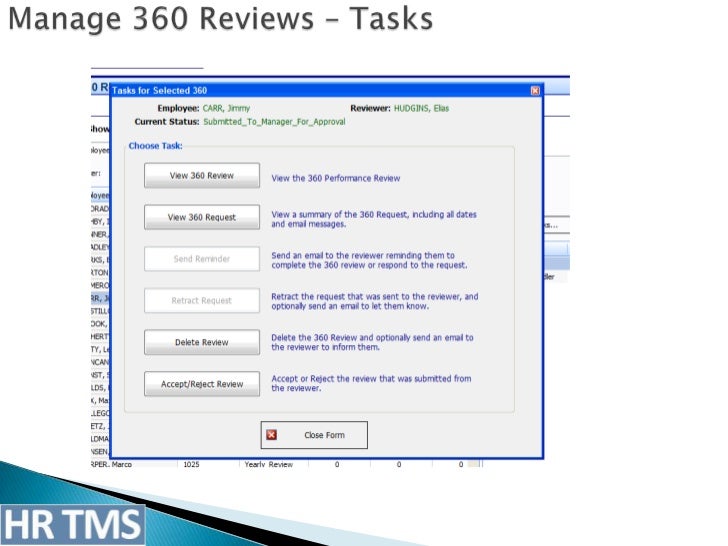
Task: Click the 1025 cell in background grid
Action: pyautogui.click(x=191, y=464)
